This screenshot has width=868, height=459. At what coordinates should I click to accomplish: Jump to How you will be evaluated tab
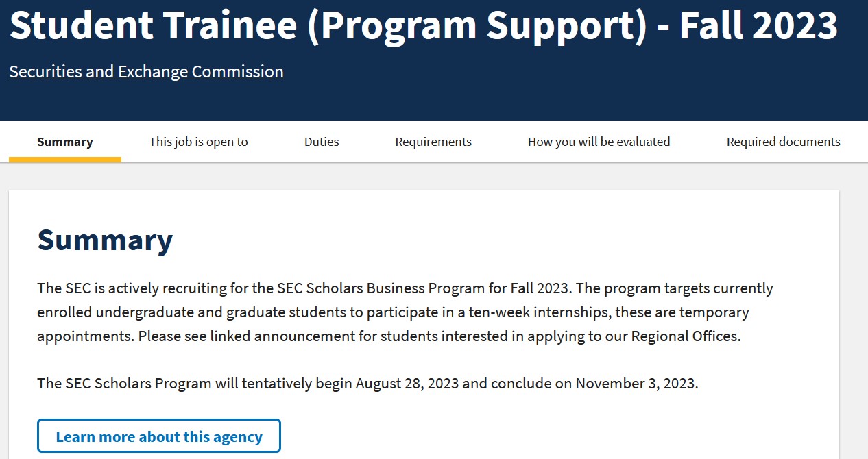pos(599,142)
